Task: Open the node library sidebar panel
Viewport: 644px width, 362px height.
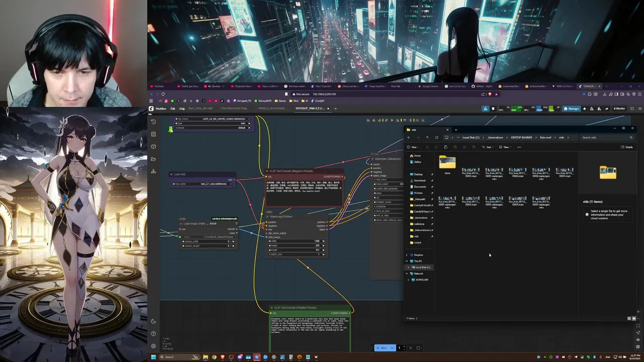Action: pyautogui.click(x=153, y=134)
